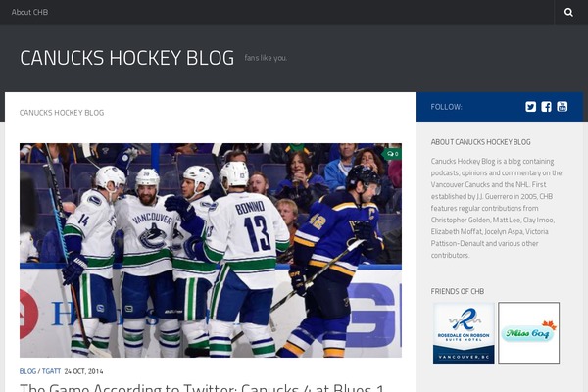Open the search icon in top bar
This screenshot has height=392, width=588.
(x=568, y=12)
